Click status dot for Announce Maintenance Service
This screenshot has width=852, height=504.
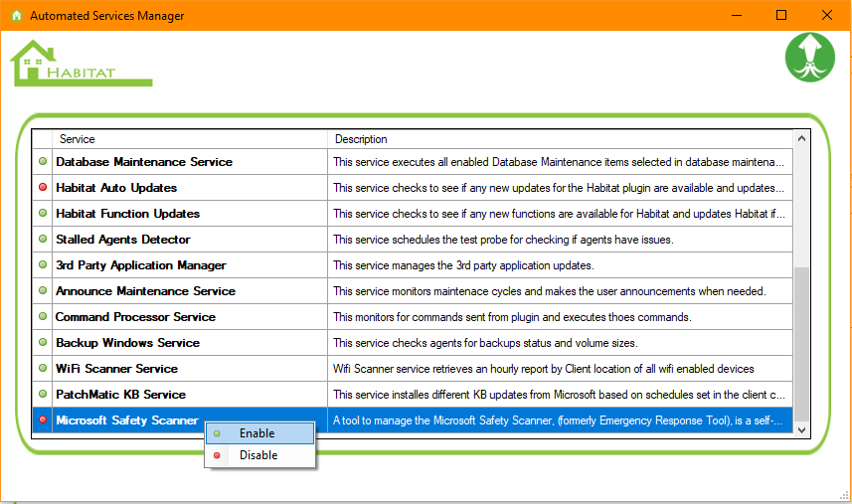pyautogui.click(x=43, y=290)
